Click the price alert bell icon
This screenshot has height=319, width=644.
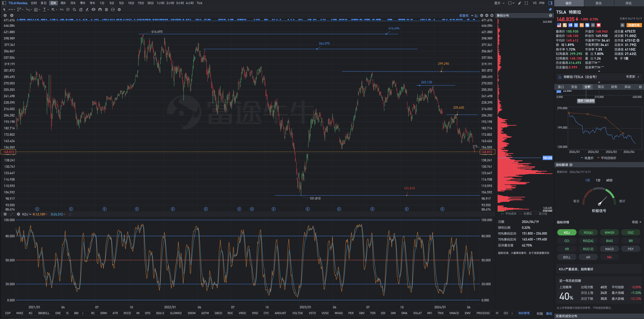(x=622, y=25)
